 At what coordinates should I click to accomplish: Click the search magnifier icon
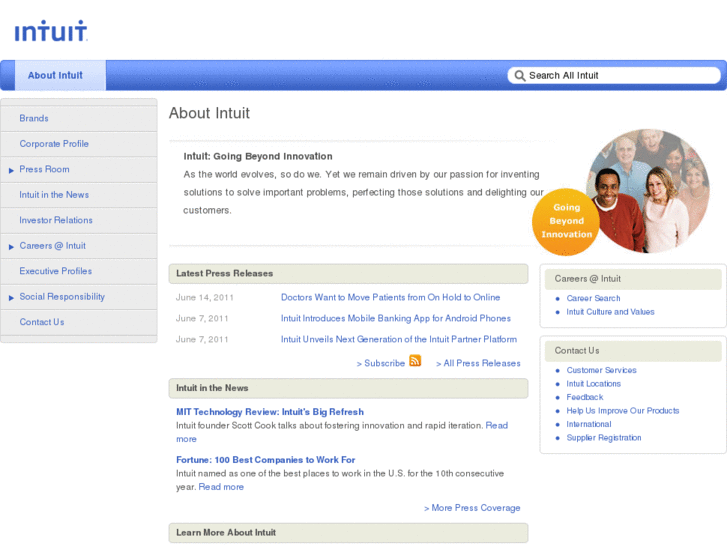point(518,75)
